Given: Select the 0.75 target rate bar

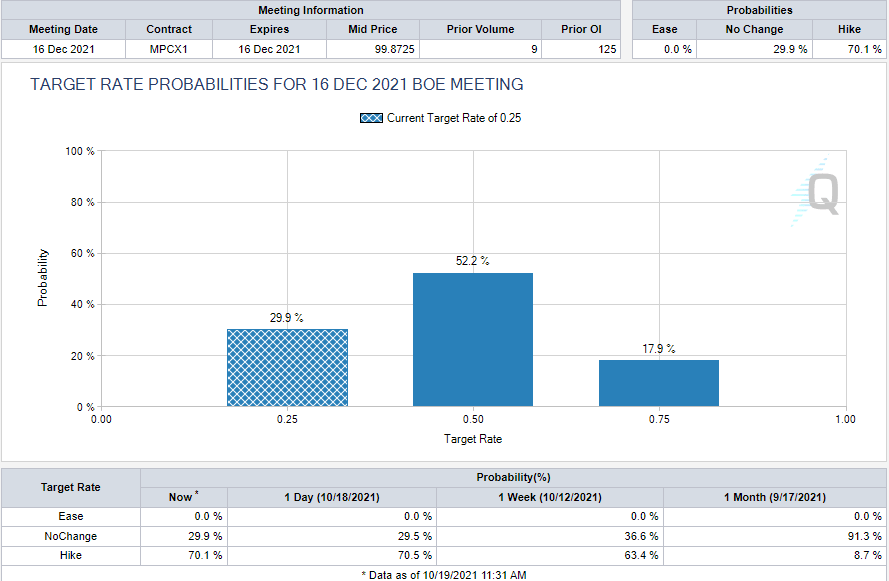Looking at the screenshot, I should tap(658, 382).
